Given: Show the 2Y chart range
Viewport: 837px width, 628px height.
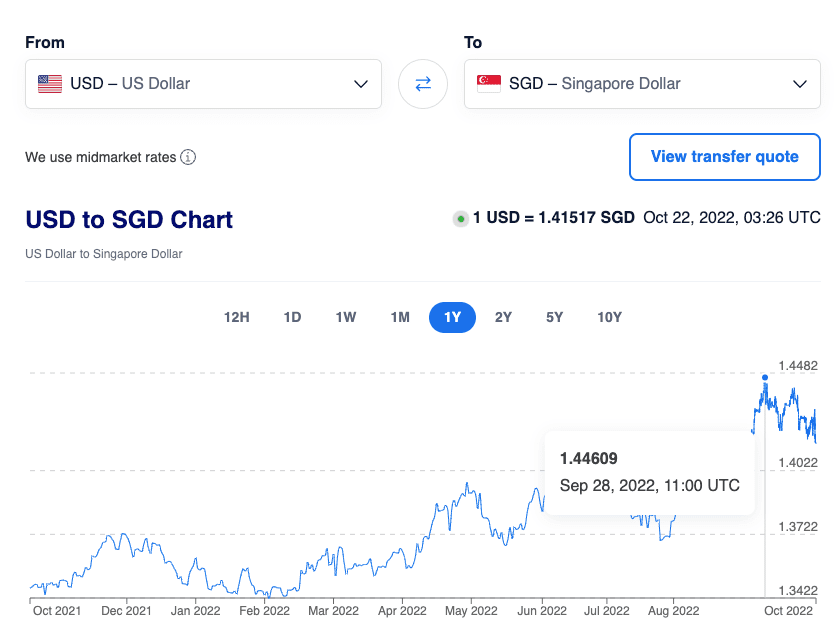Looking at the screenshot, I should tap(503, 317).
